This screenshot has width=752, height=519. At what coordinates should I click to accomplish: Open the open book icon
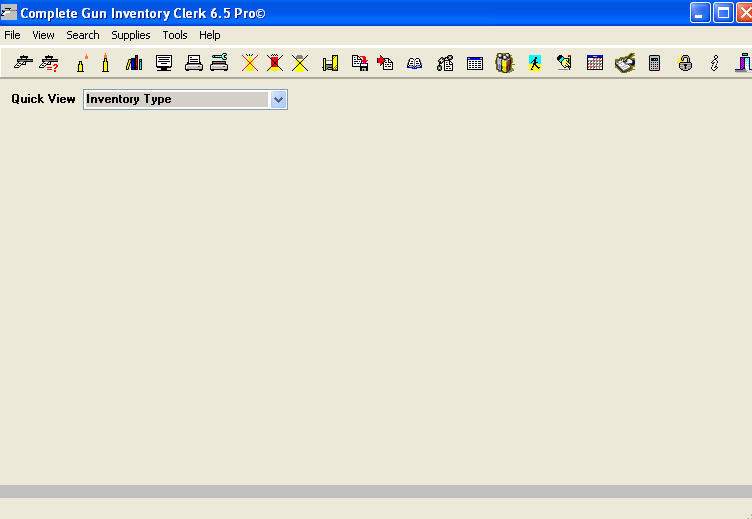[x=414, y=63]
